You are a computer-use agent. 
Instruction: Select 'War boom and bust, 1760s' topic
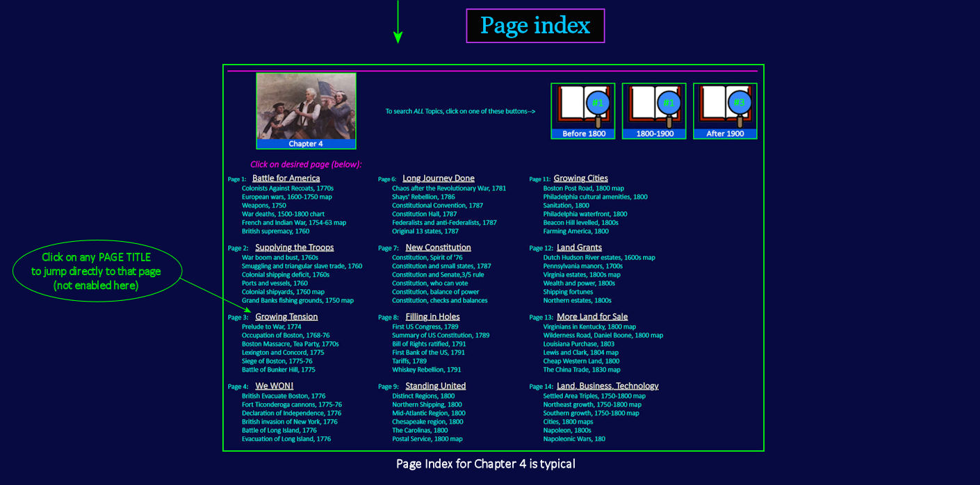(x=280, y=257)
